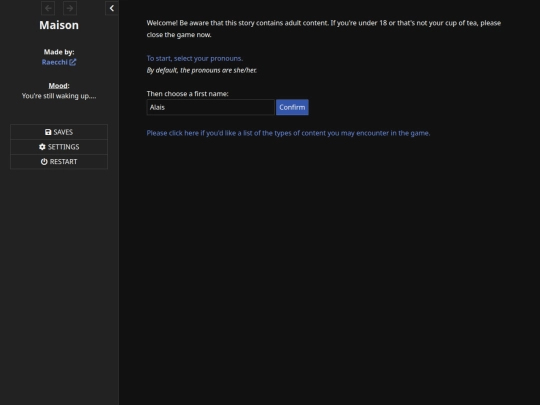Click 'By default, the pronouns are she/her.' text

point(201,70)
